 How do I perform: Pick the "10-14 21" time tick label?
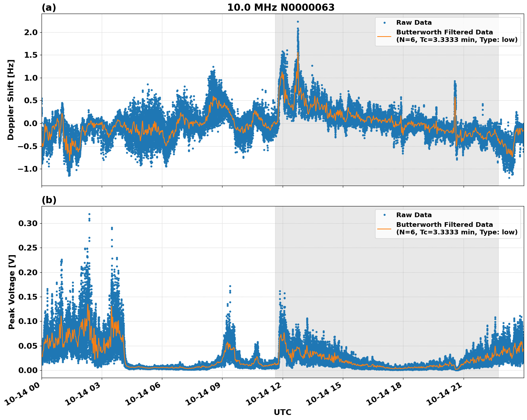[449, 395]
